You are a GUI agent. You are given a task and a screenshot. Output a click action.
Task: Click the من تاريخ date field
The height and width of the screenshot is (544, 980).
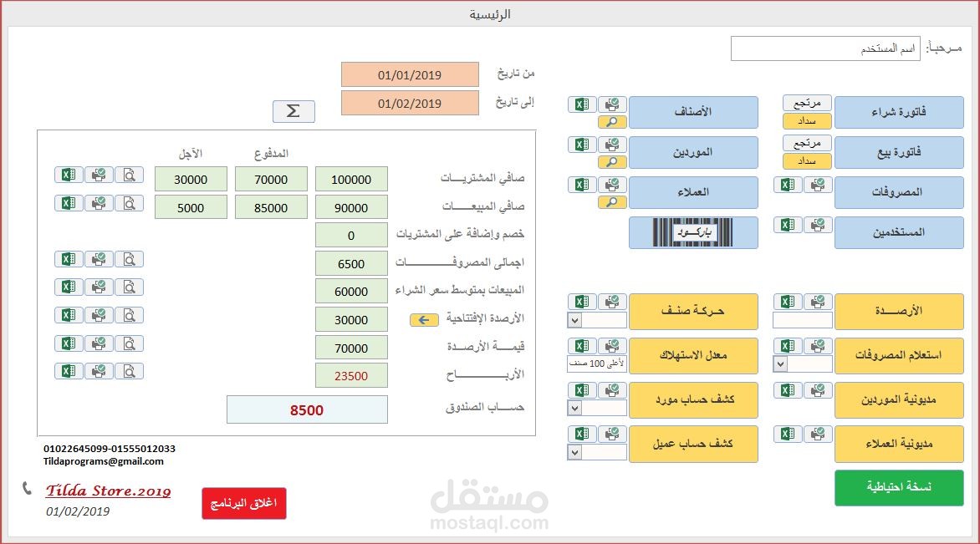[x=410, y=74]
